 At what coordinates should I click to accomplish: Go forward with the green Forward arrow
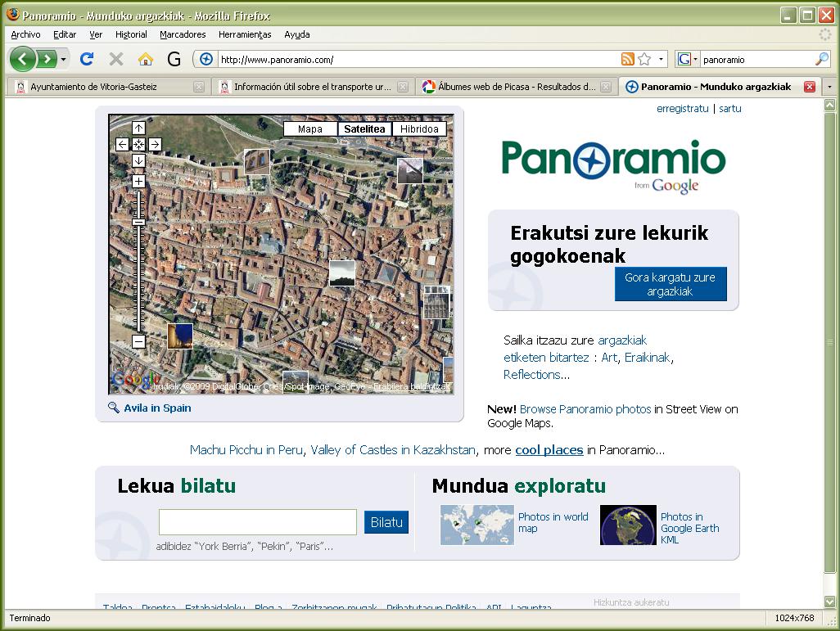pos(47,59)
